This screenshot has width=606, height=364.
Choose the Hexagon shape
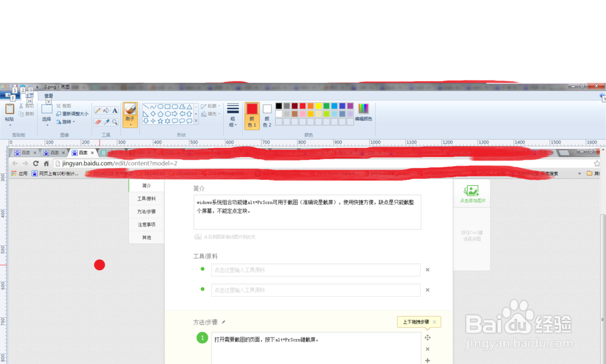[168, 114]
